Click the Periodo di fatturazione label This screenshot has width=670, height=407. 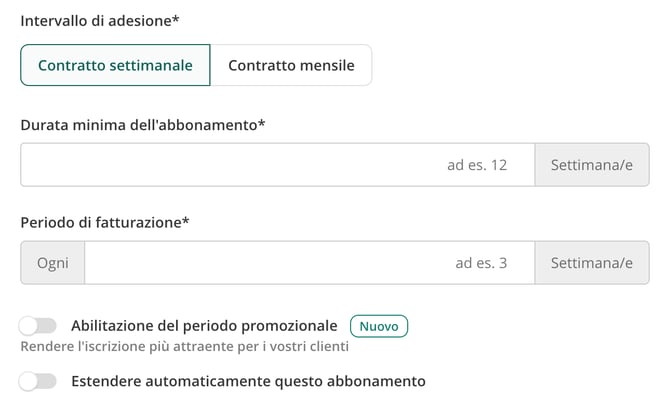point(105,223)
